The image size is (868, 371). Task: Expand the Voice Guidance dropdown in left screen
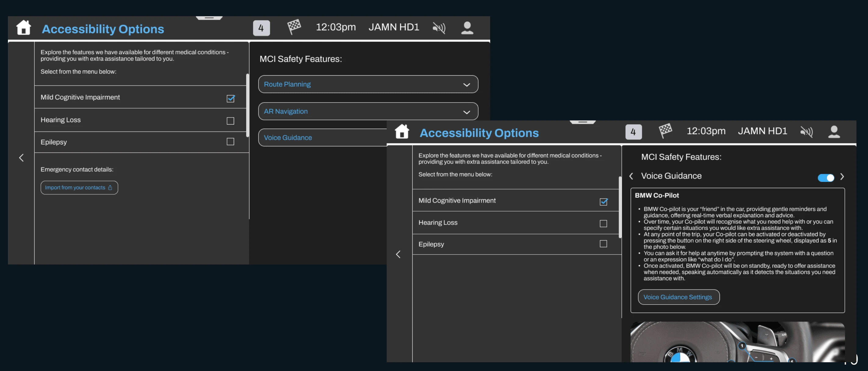pos(322,137)
